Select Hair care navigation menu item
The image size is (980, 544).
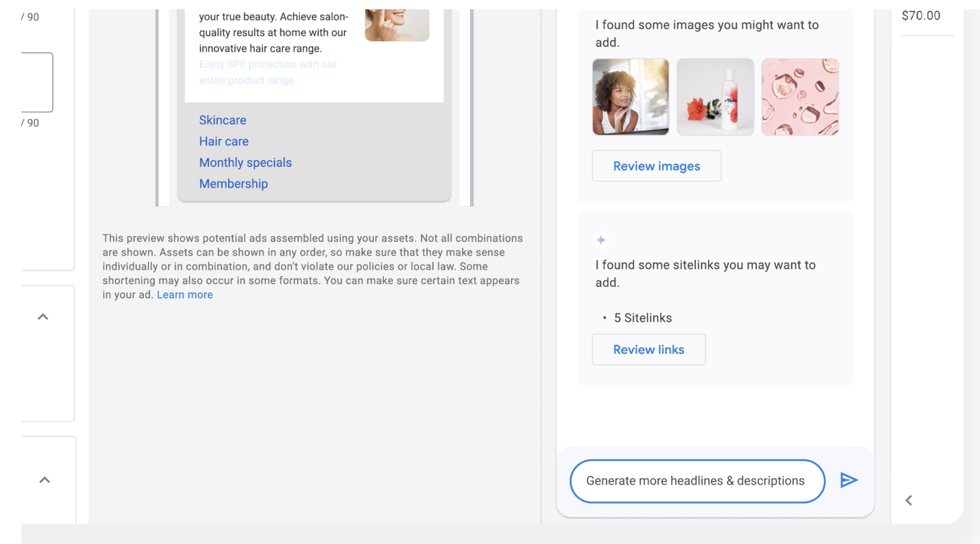[x=224, y=141]
